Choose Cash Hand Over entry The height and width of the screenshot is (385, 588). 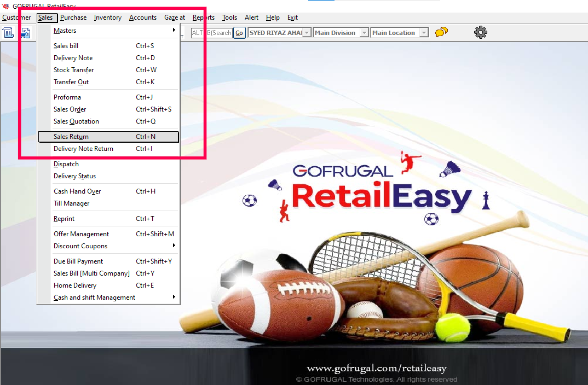click(108, 191)
